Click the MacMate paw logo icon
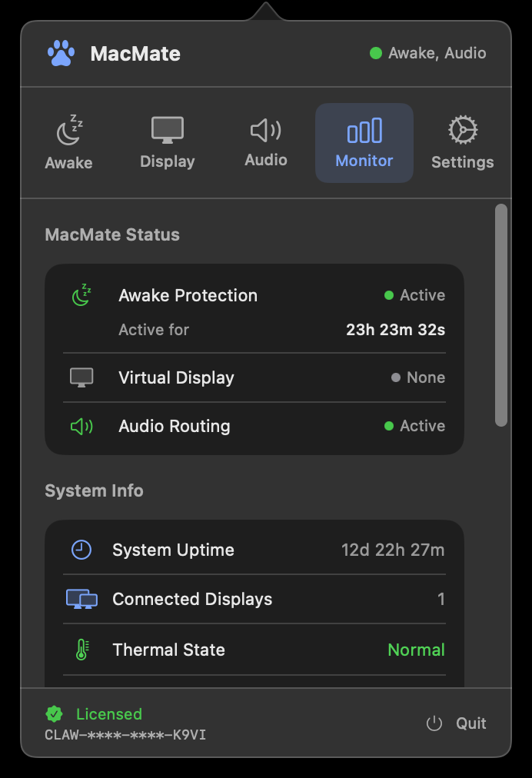 (61, 53)
